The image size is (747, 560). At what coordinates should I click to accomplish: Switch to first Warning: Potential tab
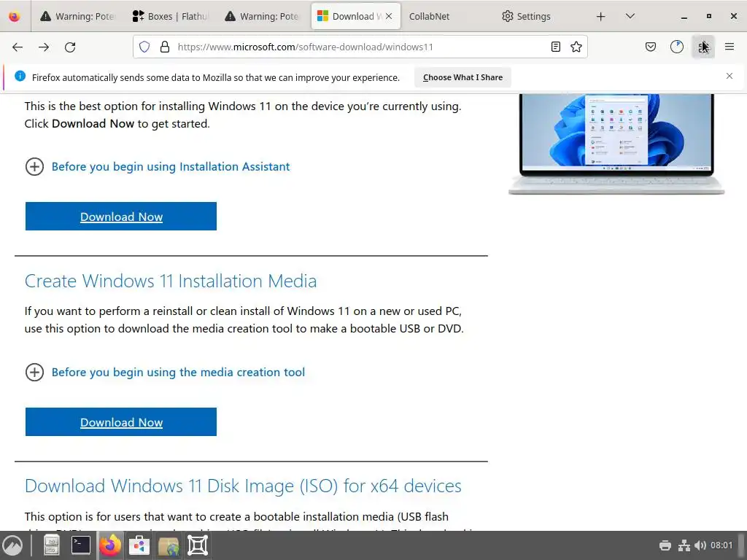78,16
